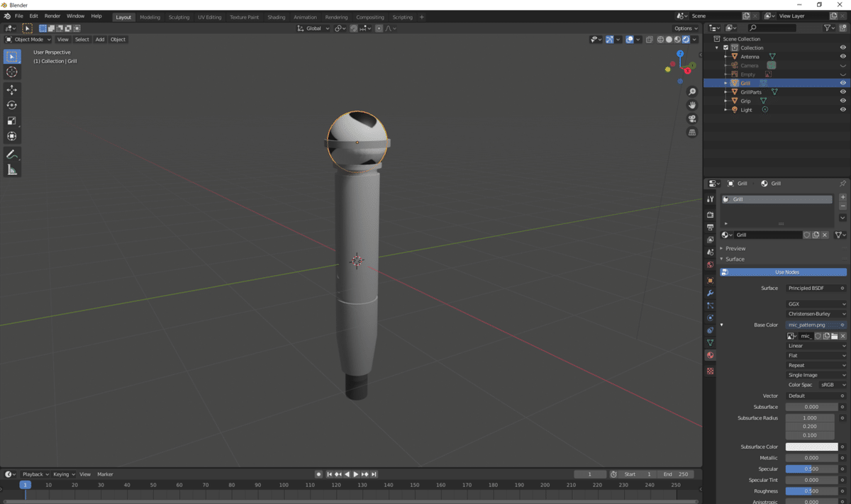
Task: Click the Subsurface Color swatch
Action: pyautogui.click(x=811, y=447)
